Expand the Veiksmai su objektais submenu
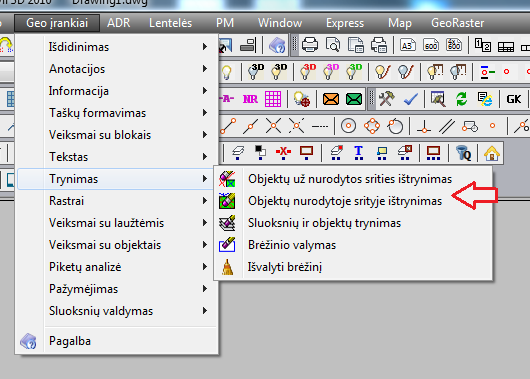 click(117, 244)
